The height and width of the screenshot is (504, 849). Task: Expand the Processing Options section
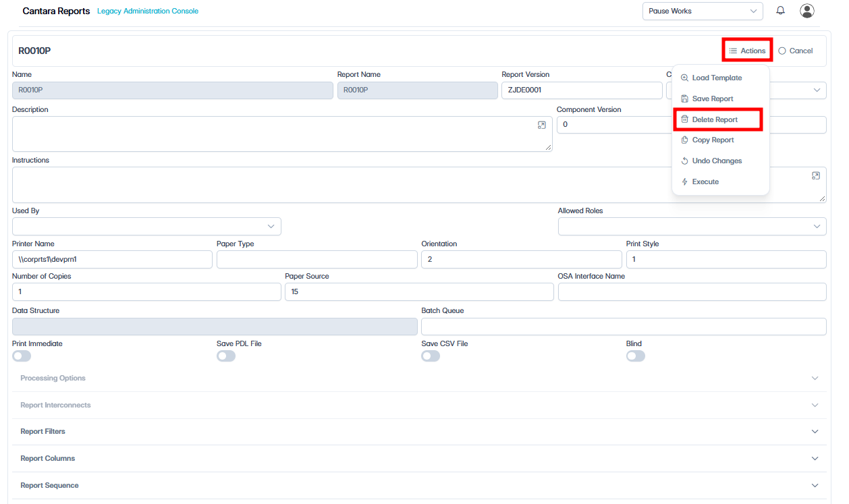click(x=419, y=378)
